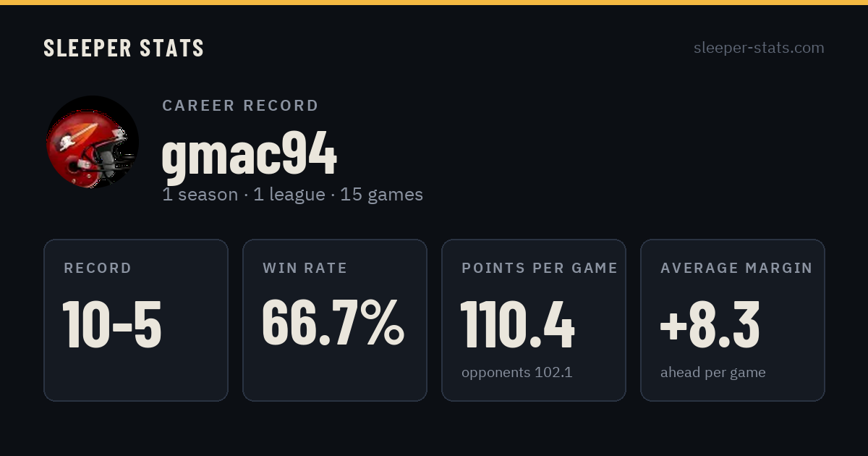Click the +8.3 margin value
868x456 pixels.
click(x=710, y=324)
